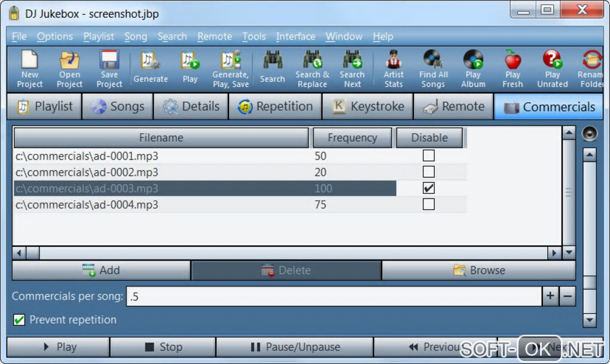This screenshot has width=610, height=364.
Task: Open the Remote tab
Action: tap(453, 106)
